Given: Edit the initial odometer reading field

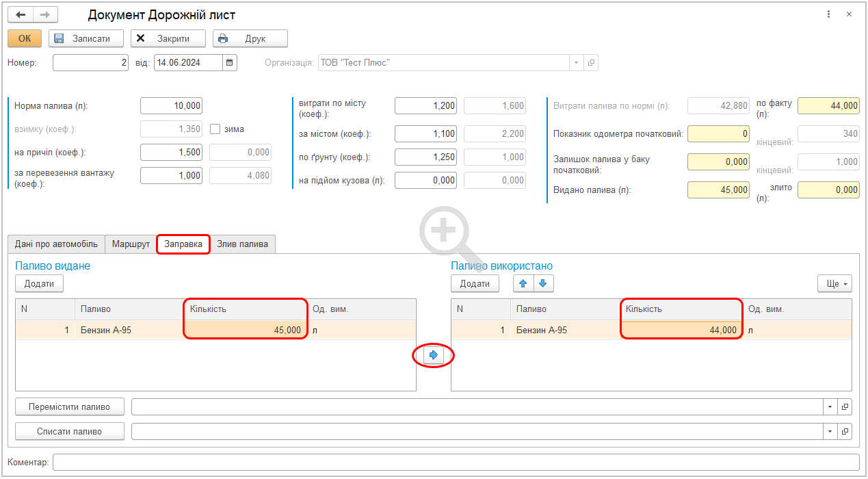Looking at the screenshot, I should tap(718, 133).
